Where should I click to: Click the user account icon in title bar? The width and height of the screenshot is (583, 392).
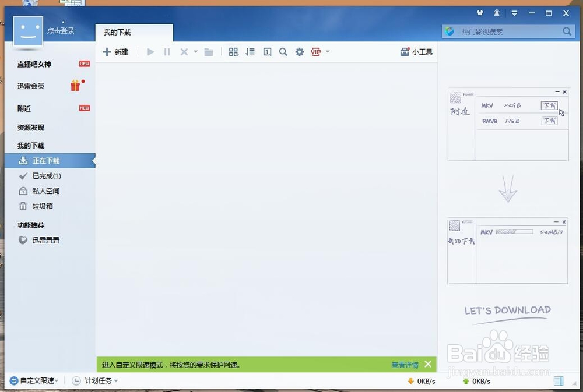coord(497,13)
